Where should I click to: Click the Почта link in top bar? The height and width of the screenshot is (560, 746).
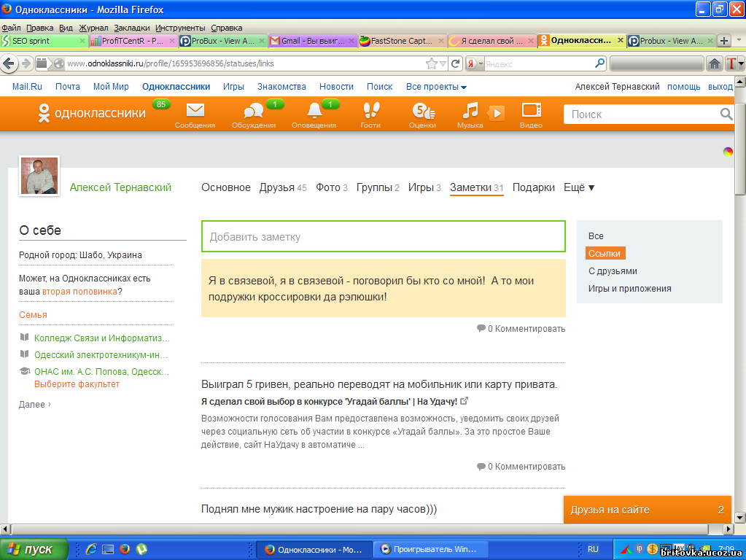(68, 87)
